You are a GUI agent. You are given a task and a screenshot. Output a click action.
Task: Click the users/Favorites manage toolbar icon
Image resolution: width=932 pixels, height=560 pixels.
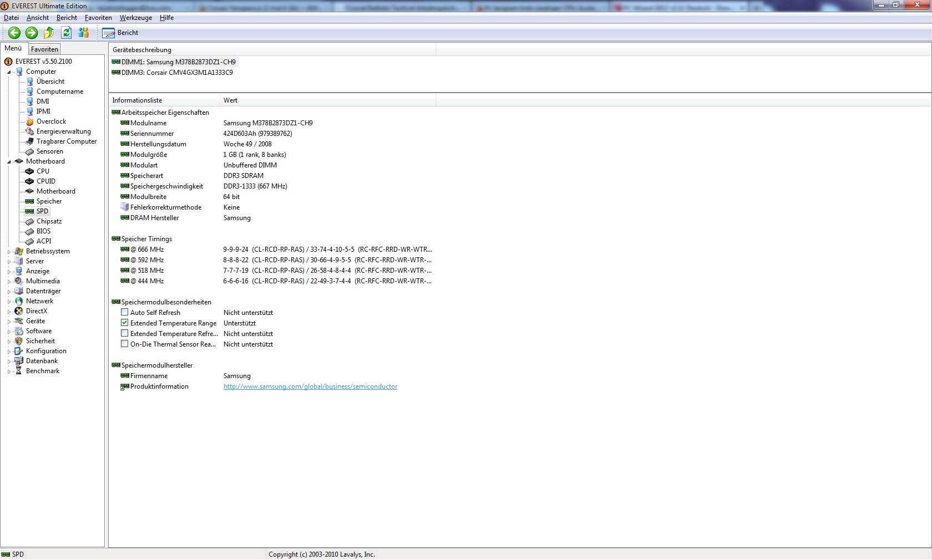point(84,33)
